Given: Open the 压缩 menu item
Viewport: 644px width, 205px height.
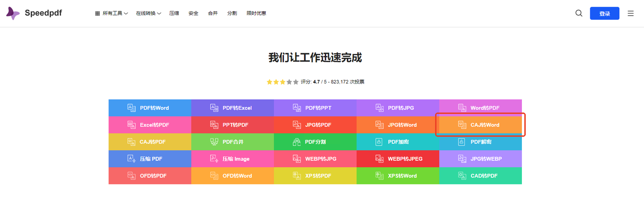Looking at the screenshot, I should [174, 13].
